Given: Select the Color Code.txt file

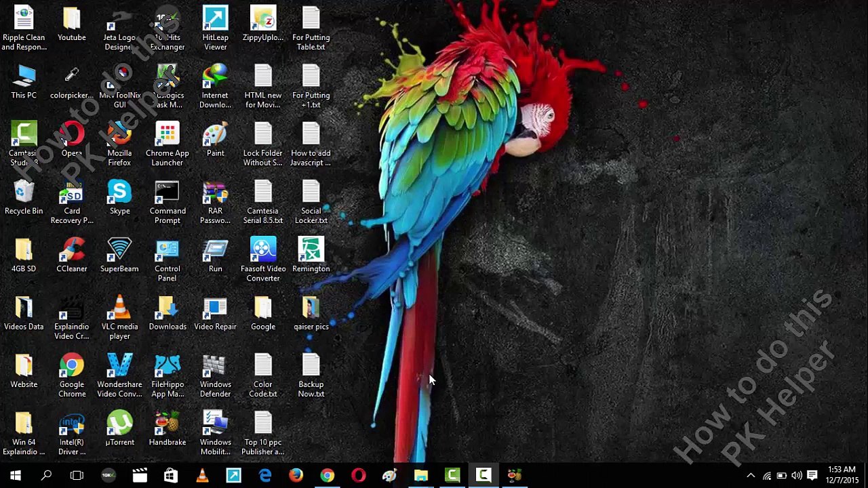Looking at the screenshot, I should [x=263, y=375].
